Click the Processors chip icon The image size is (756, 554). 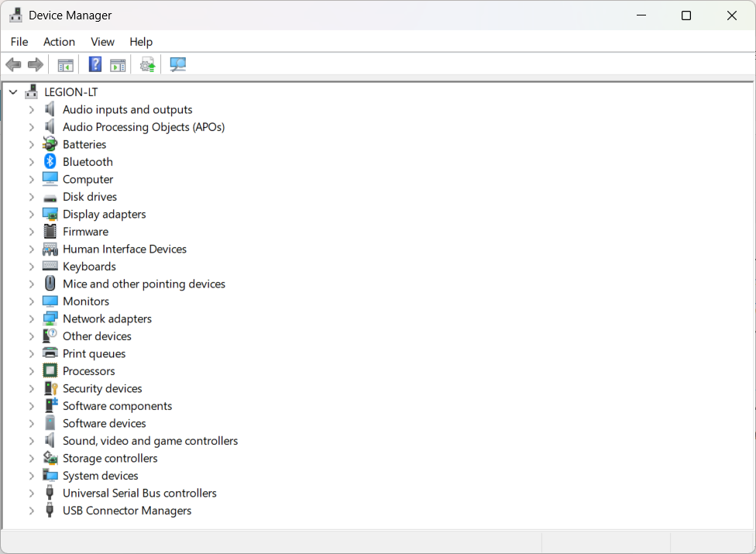50,371
